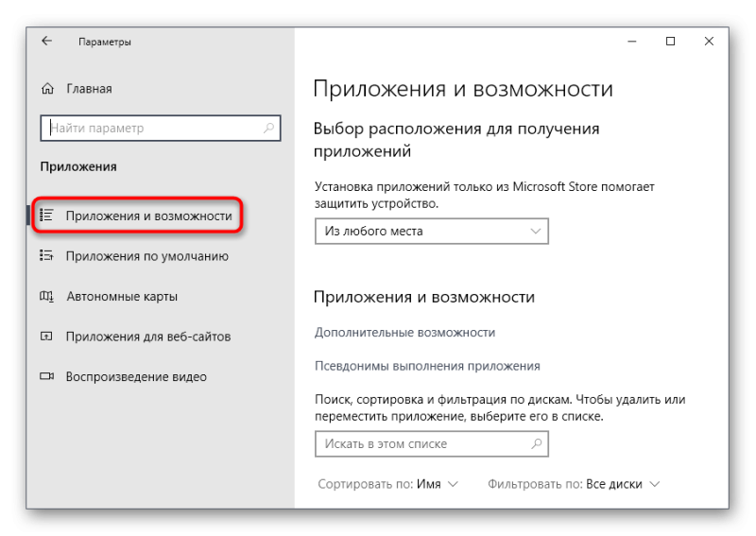The height and width of the screenshot is (536, 756).
Task: Expand Фильтровать по: Все диски dropdown
Action: coord(574,484)
